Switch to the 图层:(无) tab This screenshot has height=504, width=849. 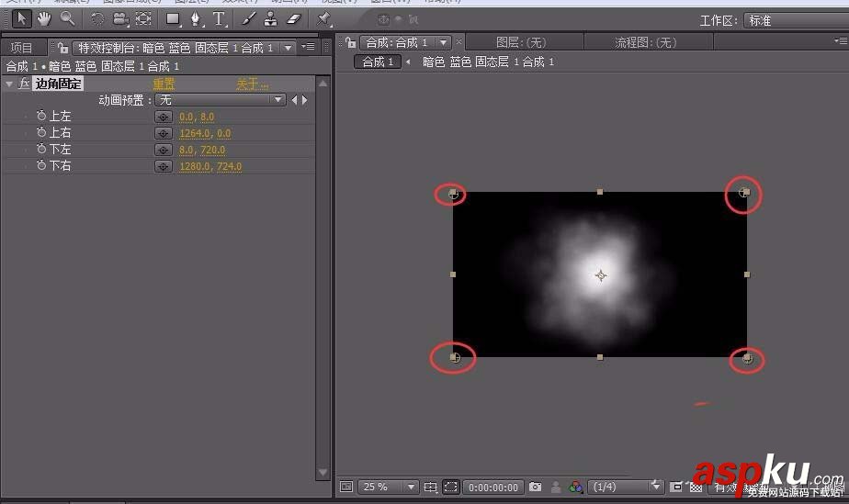[x=521, y=42]
